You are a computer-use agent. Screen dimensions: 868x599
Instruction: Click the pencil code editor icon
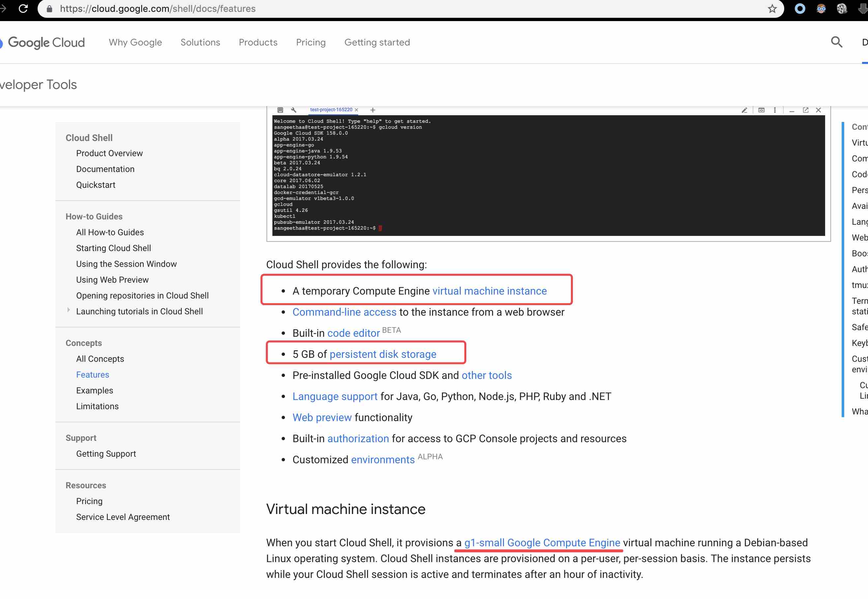click(x=744, y=110)
